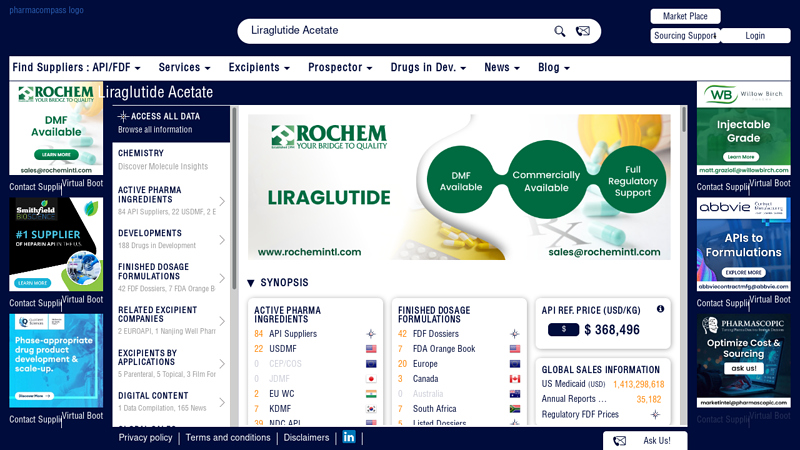Viewport: 800px width, 450px height.
Task: Open Terms and conditions link
Action: click(228, 437)
